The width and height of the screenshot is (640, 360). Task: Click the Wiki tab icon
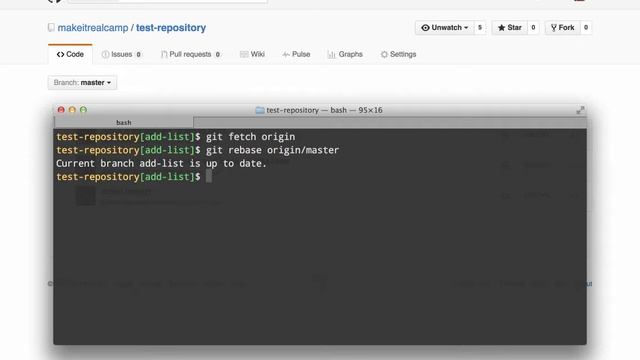pos(244,54)
